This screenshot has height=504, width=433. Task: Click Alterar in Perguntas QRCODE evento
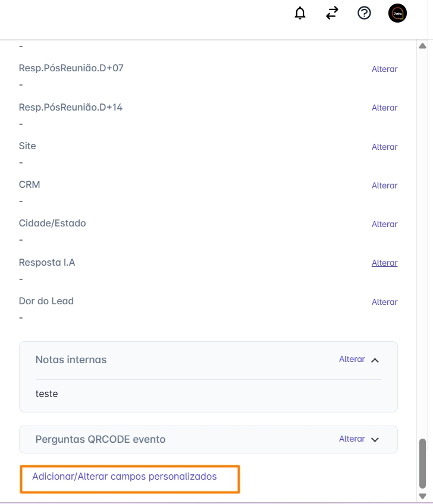[352, 439]
